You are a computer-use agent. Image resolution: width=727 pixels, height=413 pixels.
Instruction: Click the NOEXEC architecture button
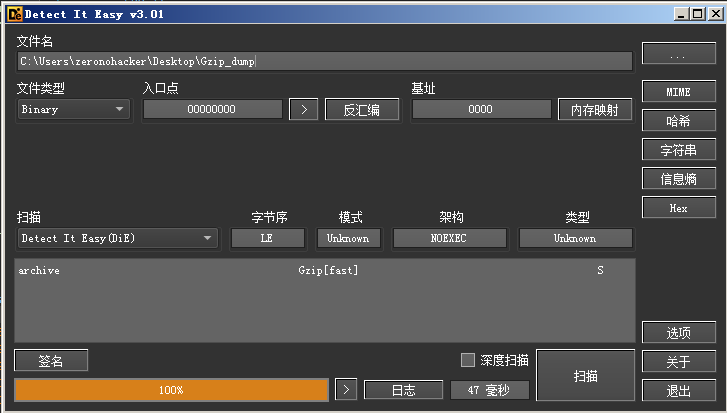[x=449, y=238]
